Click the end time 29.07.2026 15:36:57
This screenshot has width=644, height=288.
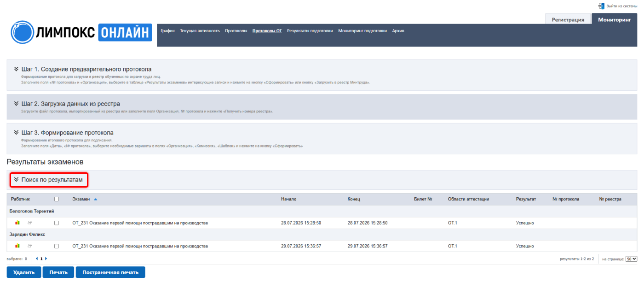tap(368, 246)
